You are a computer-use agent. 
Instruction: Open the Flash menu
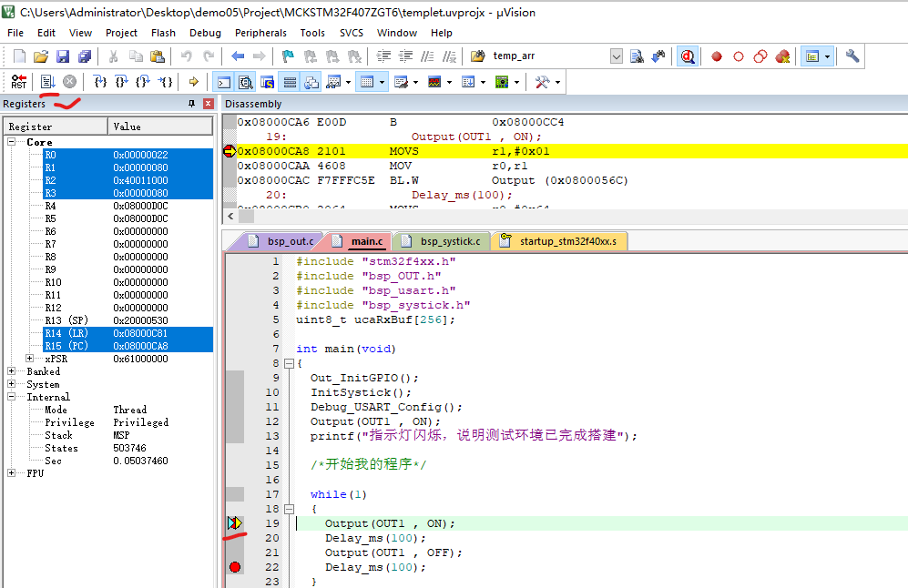(163, 33)
